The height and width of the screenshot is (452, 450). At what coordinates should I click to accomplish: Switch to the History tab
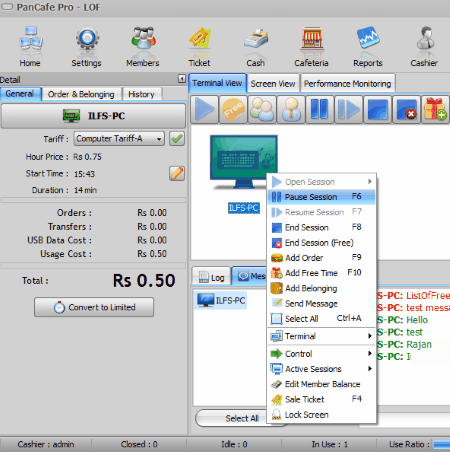[x=142, y=94]
